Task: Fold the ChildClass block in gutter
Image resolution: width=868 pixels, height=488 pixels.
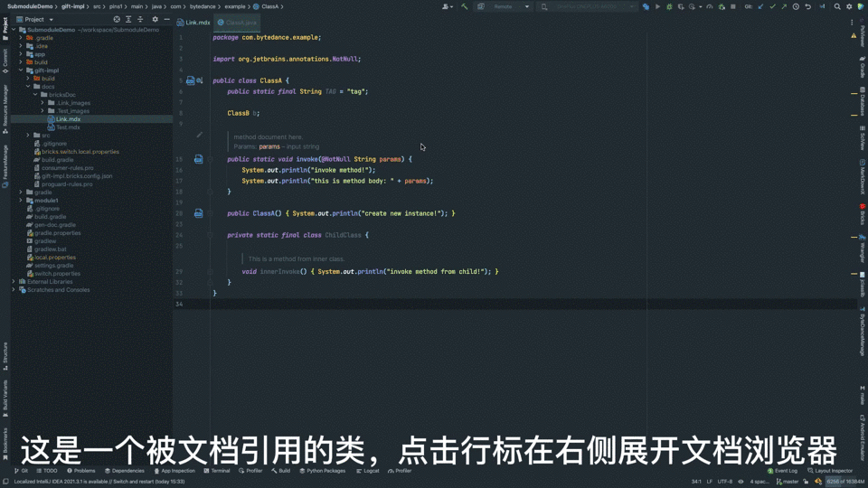Action: (211, 235)
